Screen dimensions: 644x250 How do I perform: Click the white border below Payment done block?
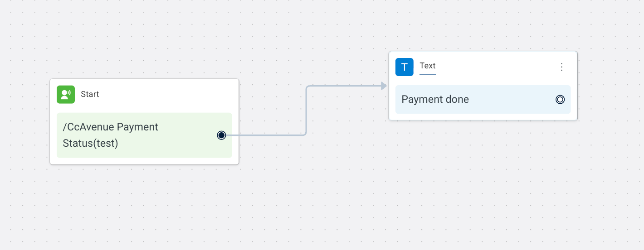483,117
